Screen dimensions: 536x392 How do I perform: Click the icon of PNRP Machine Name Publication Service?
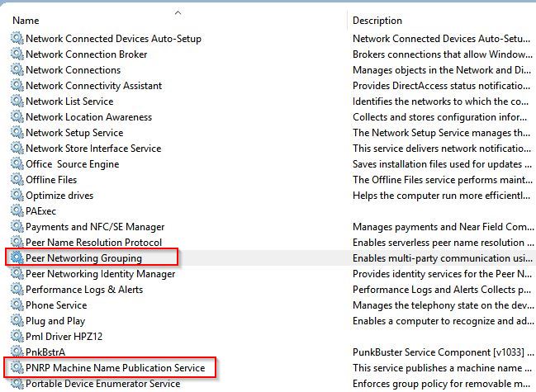[17, 368]
